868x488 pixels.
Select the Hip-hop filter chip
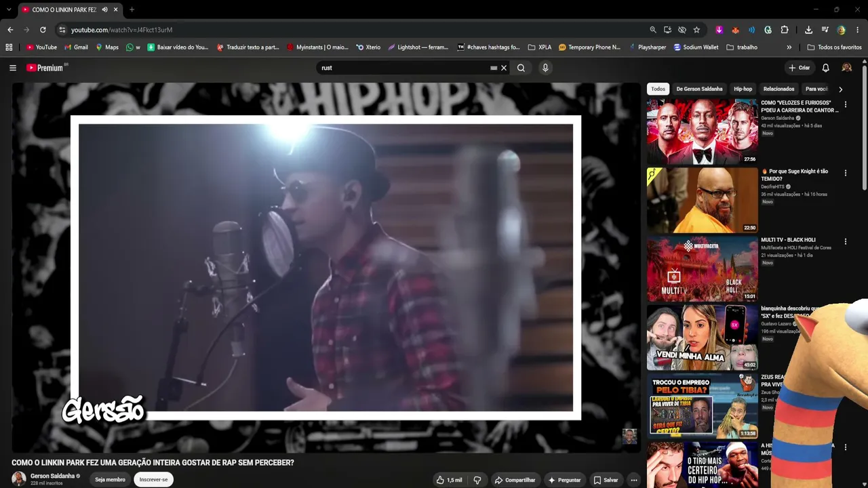coord(743,89)
